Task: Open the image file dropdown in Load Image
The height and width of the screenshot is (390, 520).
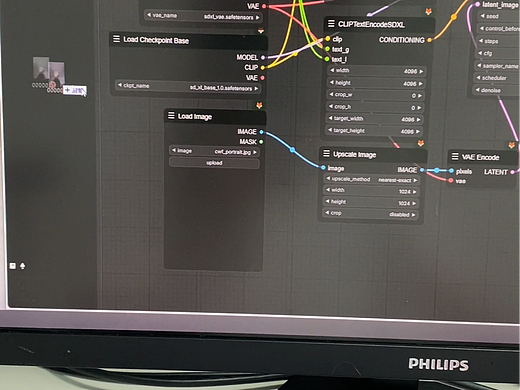Action: coord(214,151)
